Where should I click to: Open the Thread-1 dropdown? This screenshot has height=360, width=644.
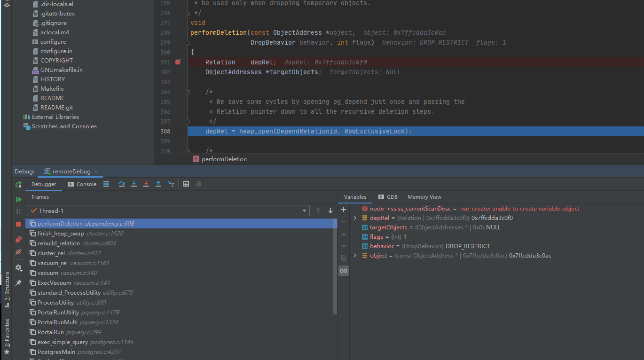tap(168, 211)
